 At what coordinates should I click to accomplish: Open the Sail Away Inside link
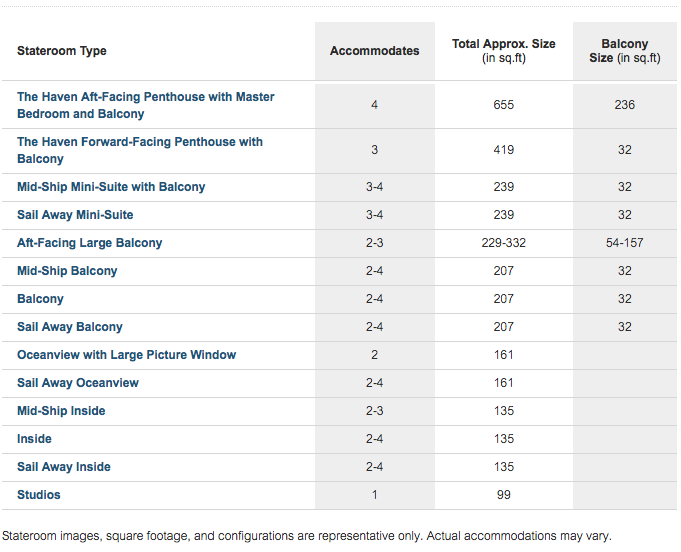[63, 467]
